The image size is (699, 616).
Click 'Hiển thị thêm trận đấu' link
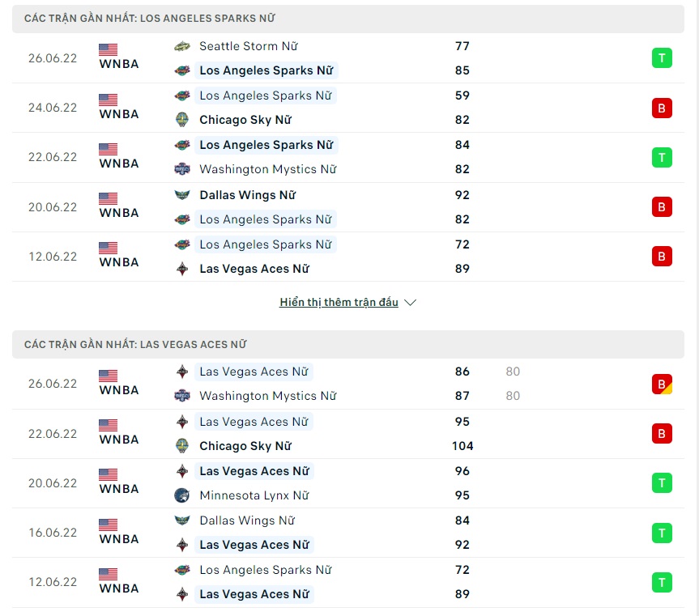pos(339,302)
